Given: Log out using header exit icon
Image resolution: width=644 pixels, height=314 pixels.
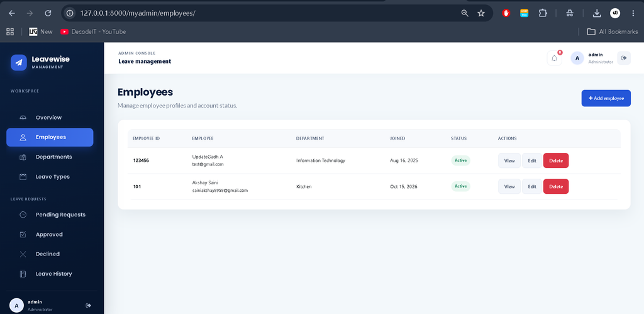Looking at the screenshot, I should pos(624,58).
